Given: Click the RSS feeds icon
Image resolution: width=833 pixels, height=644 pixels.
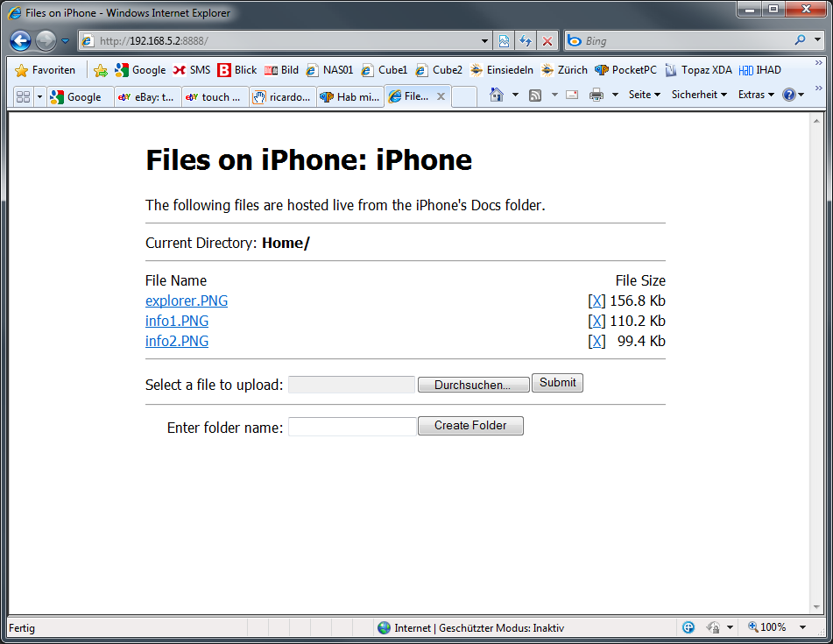Looking at the screenshot, I should (535, 96).
